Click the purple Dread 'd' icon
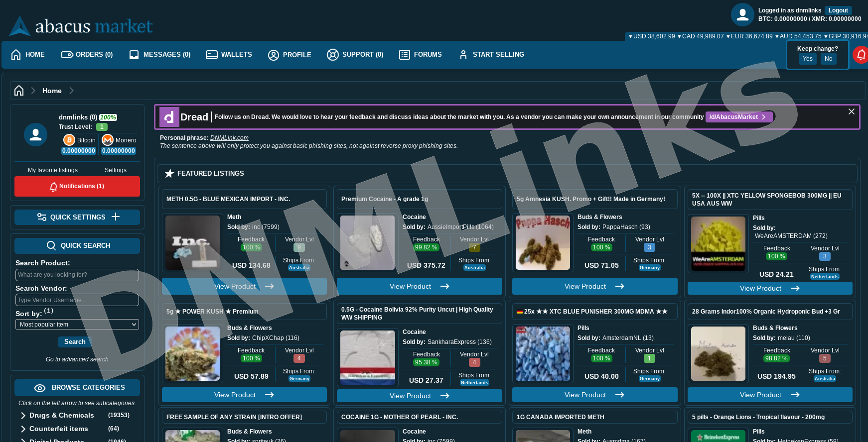 pyautogui.click(x=169, y=117)
